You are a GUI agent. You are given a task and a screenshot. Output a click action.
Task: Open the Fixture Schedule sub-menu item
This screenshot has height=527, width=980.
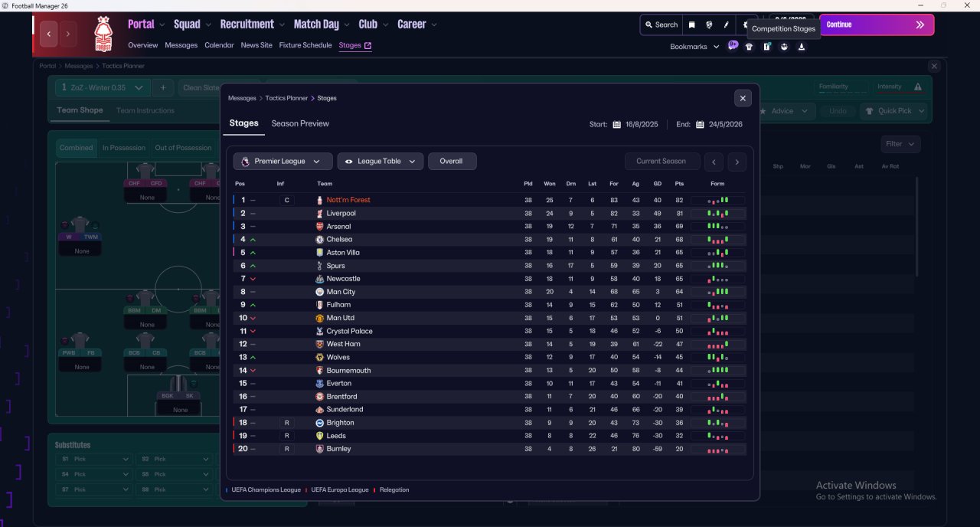tap(305, 45)
